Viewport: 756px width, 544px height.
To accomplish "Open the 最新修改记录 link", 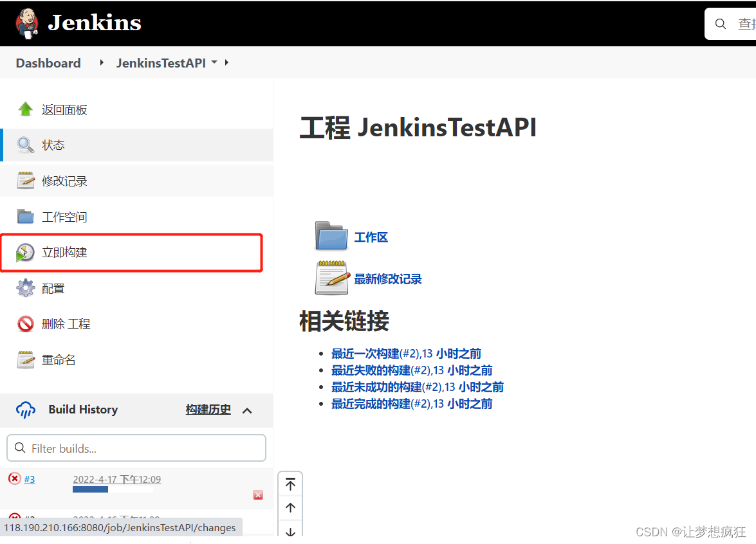I will [x=387, y=279].
